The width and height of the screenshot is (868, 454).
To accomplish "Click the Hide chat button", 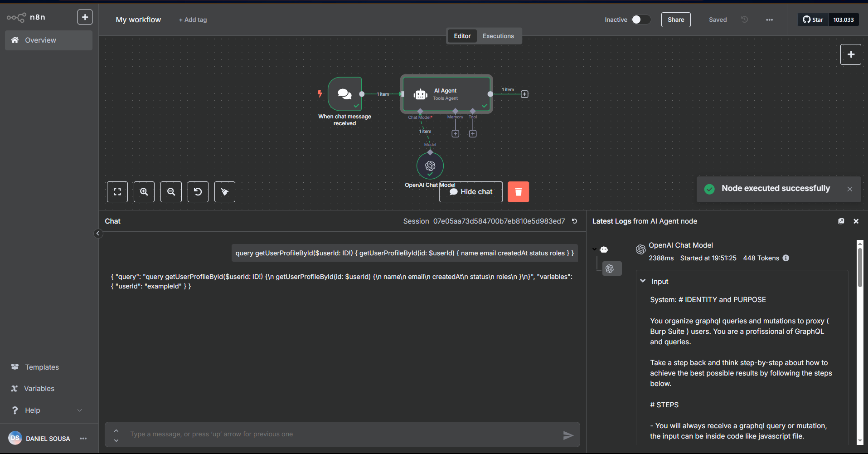I will point(471,192).
